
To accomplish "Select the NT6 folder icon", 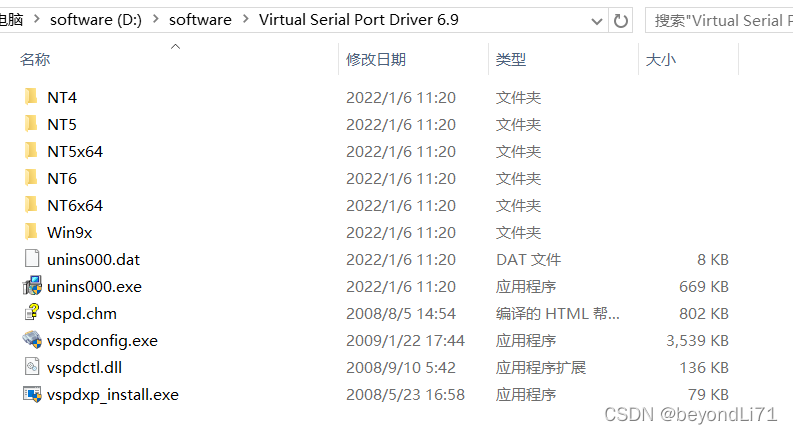I will (x=31, y=178).
